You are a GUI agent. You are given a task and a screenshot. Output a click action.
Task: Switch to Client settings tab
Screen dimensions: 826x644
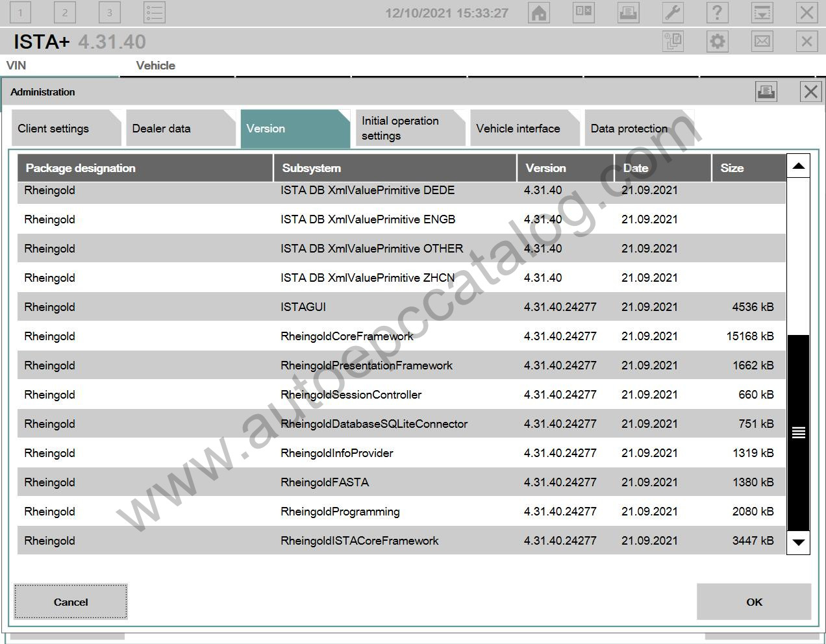(x=66, y=129)
